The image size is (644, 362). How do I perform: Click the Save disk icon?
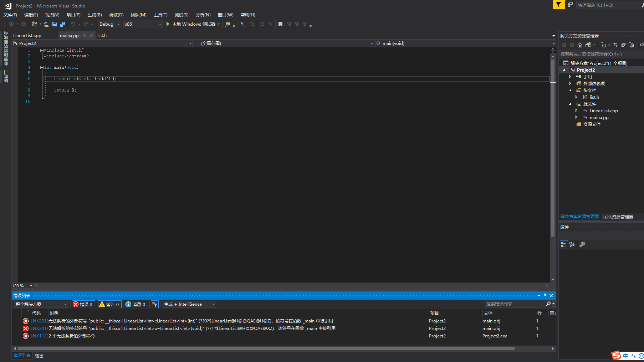point(55,24)
